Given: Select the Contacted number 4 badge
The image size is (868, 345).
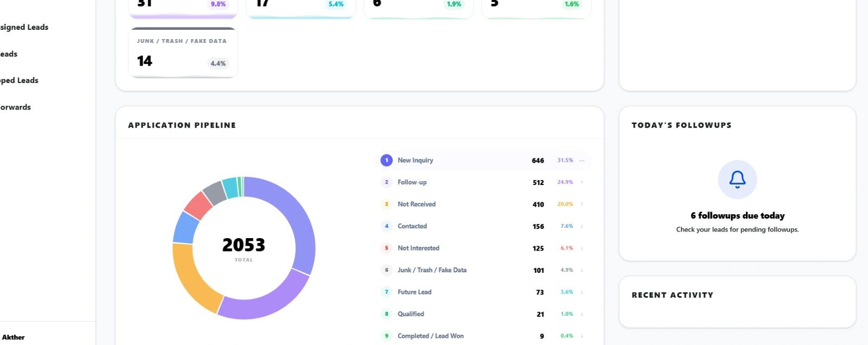Looking at the screenshot, I should [x=386, y=226].
